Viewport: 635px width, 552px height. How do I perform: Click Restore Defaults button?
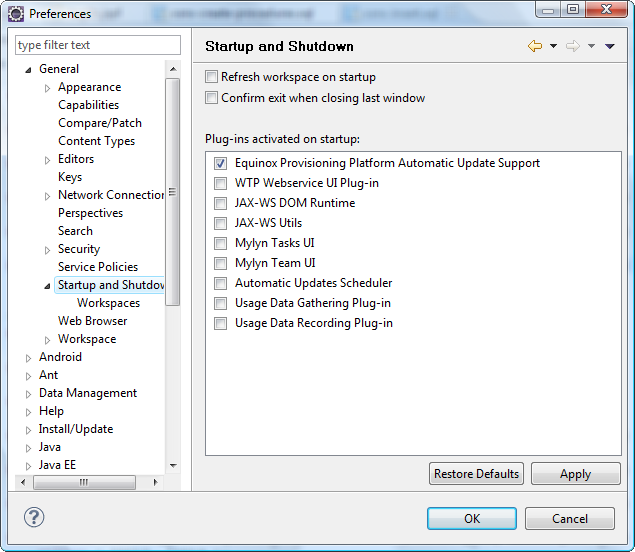476,473
